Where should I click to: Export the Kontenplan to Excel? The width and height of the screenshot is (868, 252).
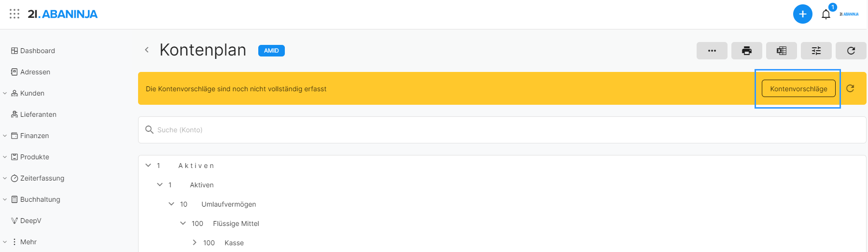pyautogui.click(x=781, y=51)
